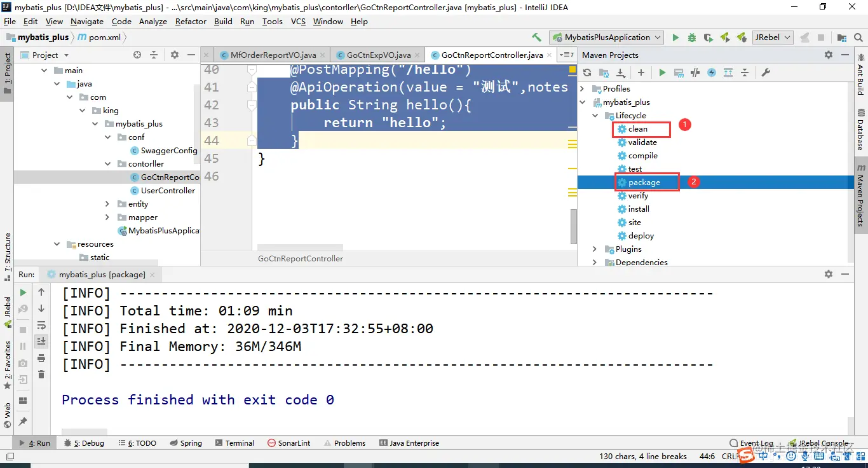Rerun build from Run panel play icon
Viewport: 868px width, 468px height.
click(x=23, y=292)
